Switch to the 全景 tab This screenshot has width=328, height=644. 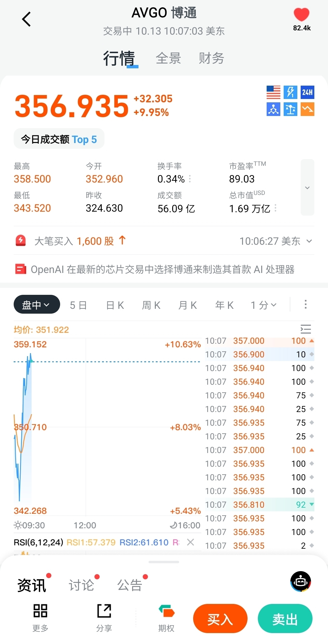point(169,58)
